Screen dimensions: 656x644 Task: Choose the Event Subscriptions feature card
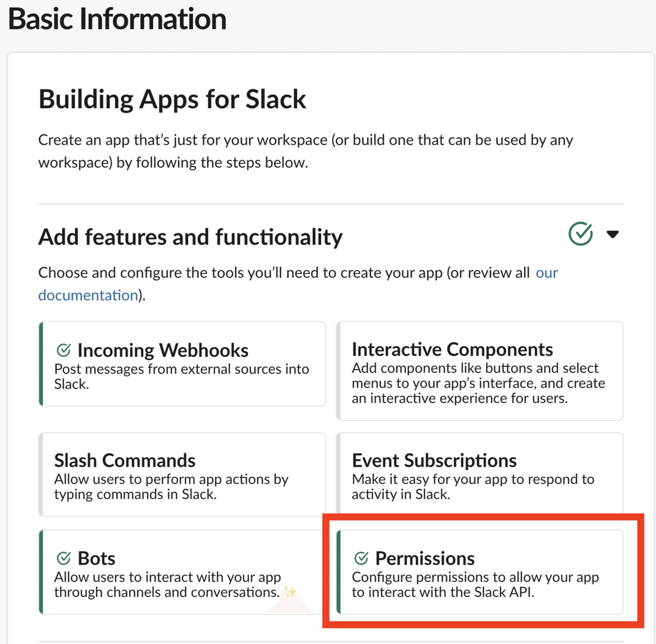tap(479, 475)
